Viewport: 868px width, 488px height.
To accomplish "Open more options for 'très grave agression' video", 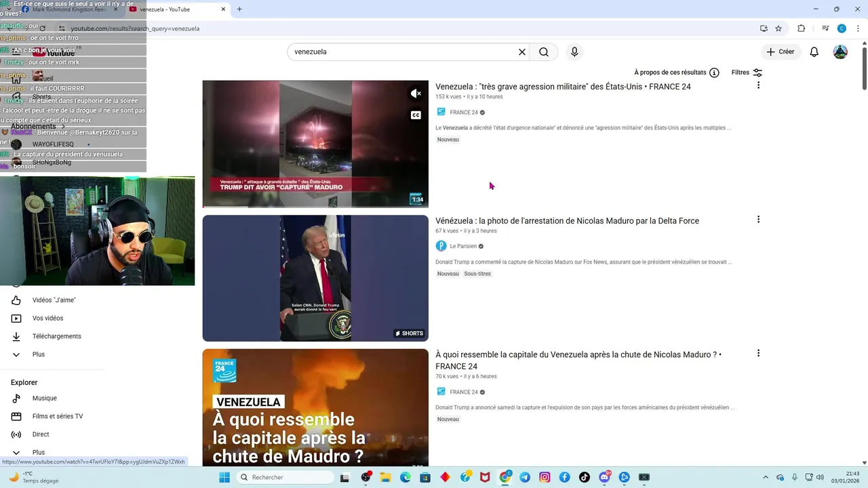I will pos(758,85).
